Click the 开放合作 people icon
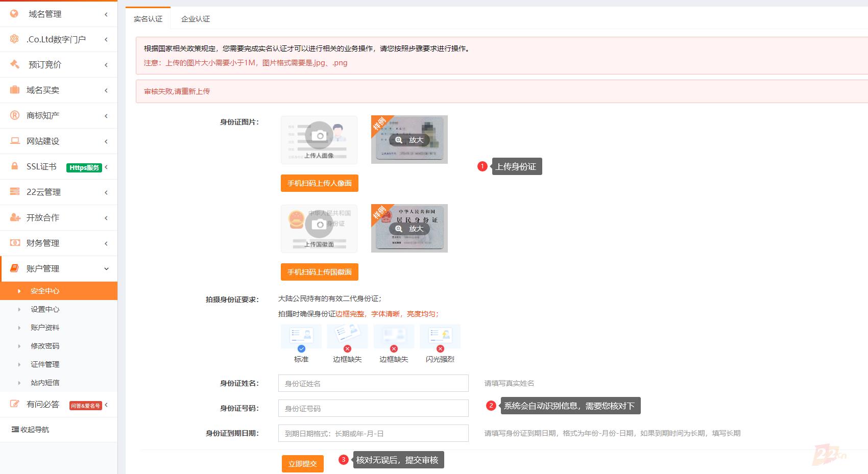Image resolution: width=868 pixels, height=474 pixels. [x=15, y=217]
